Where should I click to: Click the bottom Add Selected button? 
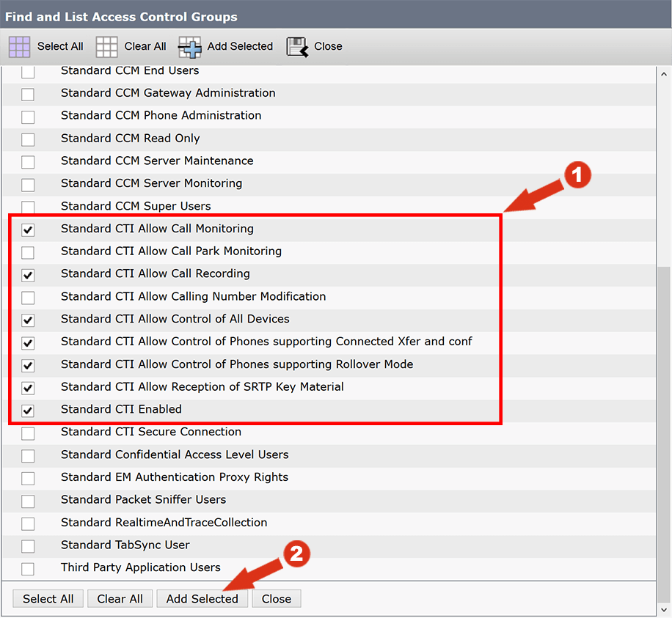coord(202,598)
